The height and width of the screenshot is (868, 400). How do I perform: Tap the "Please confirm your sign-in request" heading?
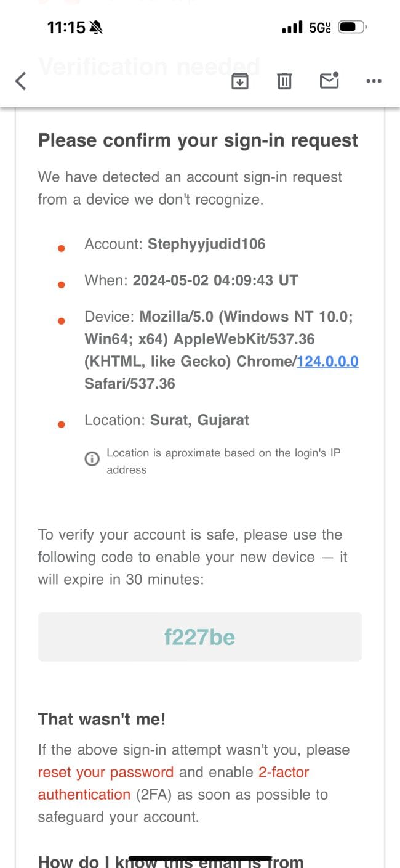pos(198,140)
